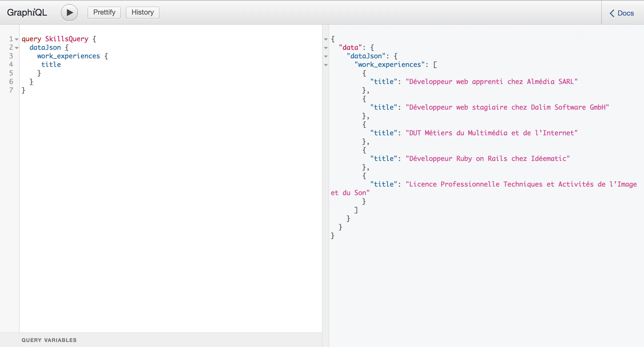Click the Idéematic title string in the results
This screenshot has width=644, height=347.
pyautogui.click(x=488, y=159)
